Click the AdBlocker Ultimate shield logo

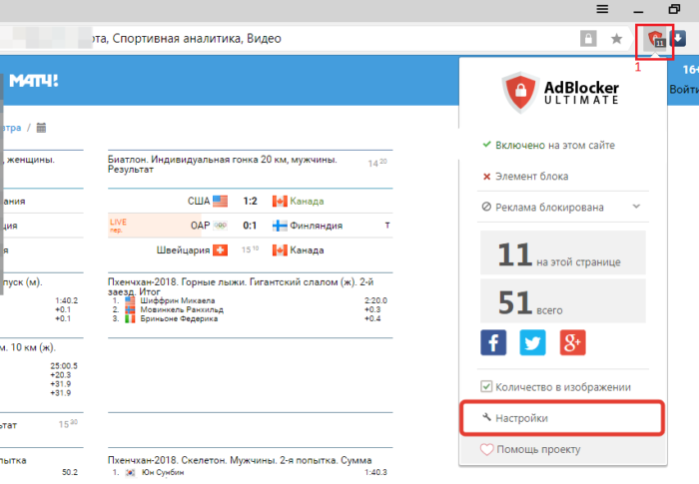coord(519,93)
